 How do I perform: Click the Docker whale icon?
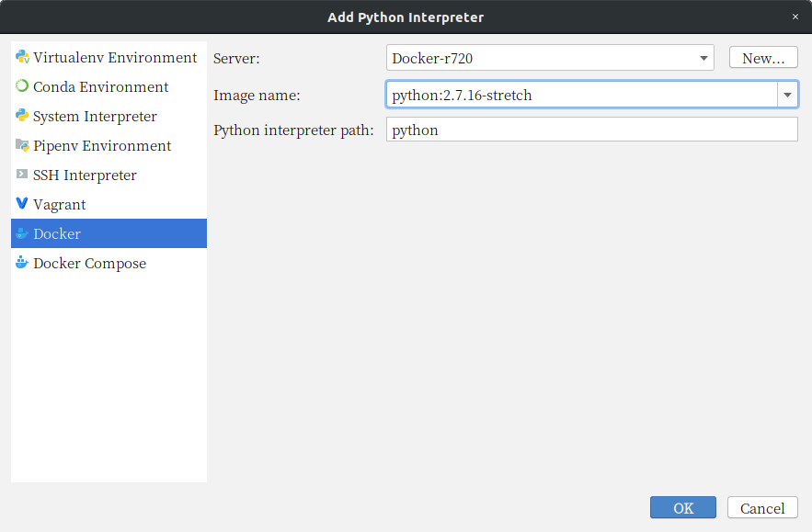click(22, 233)
